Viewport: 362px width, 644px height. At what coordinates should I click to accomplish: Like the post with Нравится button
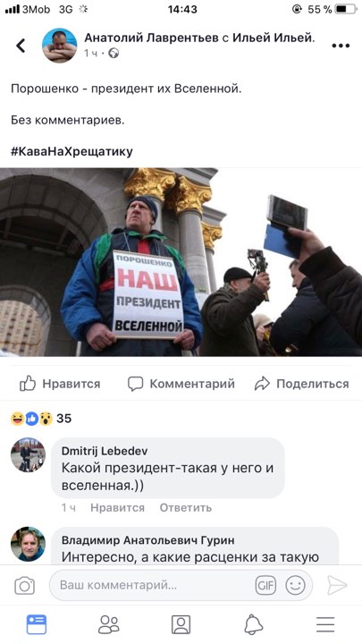point(60,384)
